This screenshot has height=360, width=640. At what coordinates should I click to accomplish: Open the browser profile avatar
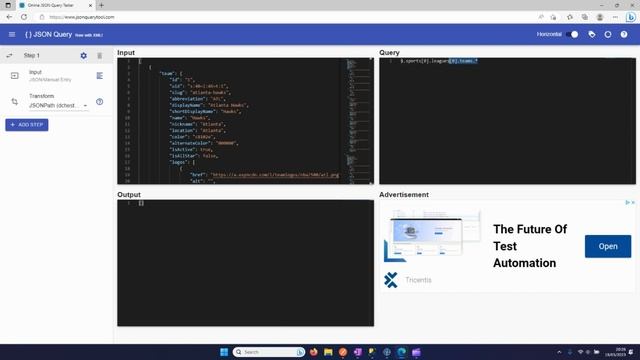(x=600, y=17)
